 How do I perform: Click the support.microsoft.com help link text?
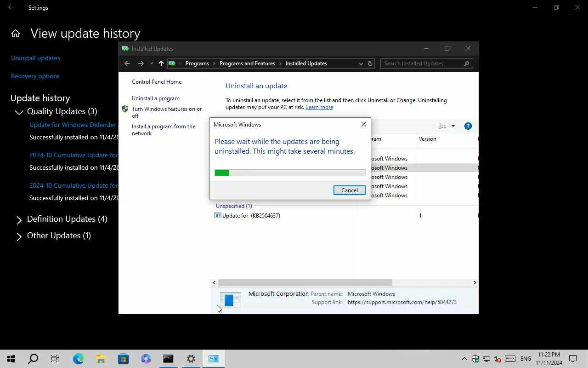[402, 302]
